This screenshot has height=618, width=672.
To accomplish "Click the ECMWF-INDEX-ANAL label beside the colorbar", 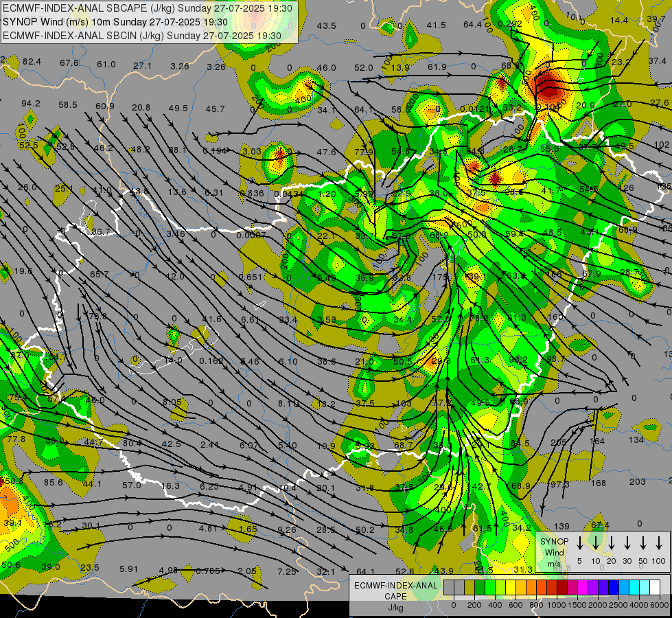I will click(395, 586).
